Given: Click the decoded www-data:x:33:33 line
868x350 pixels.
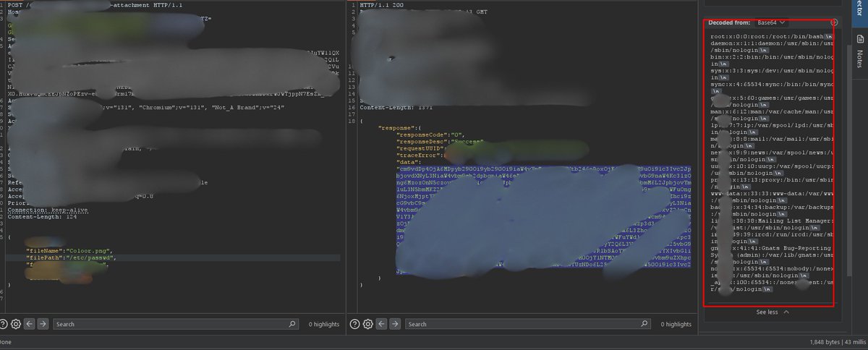Looking at the screenshot, I should coord(772,194).
